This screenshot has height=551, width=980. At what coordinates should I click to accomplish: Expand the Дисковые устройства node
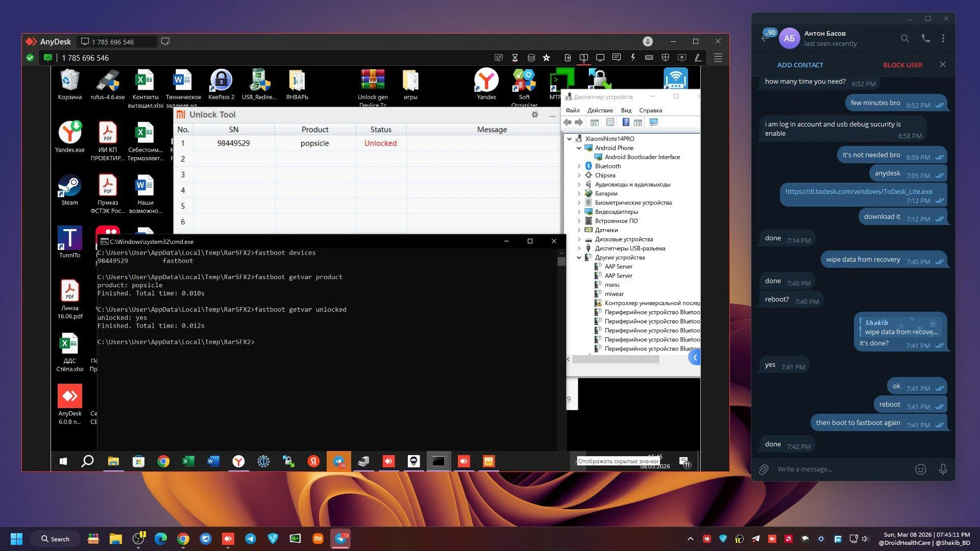[x=579, y=240]
